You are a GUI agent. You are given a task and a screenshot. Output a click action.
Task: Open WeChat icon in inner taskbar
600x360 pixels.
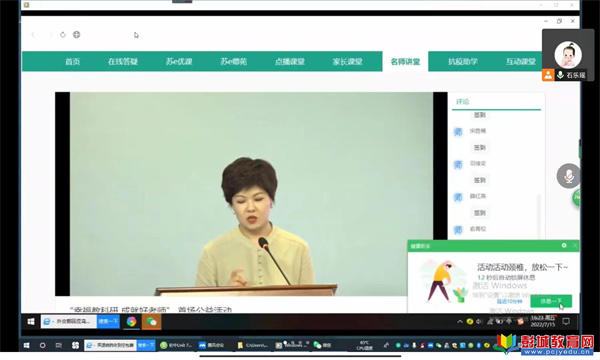[x=152, y=322]
